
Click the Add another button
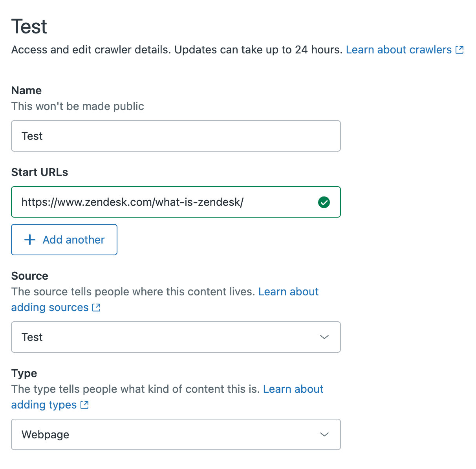[x=64, y=240]
